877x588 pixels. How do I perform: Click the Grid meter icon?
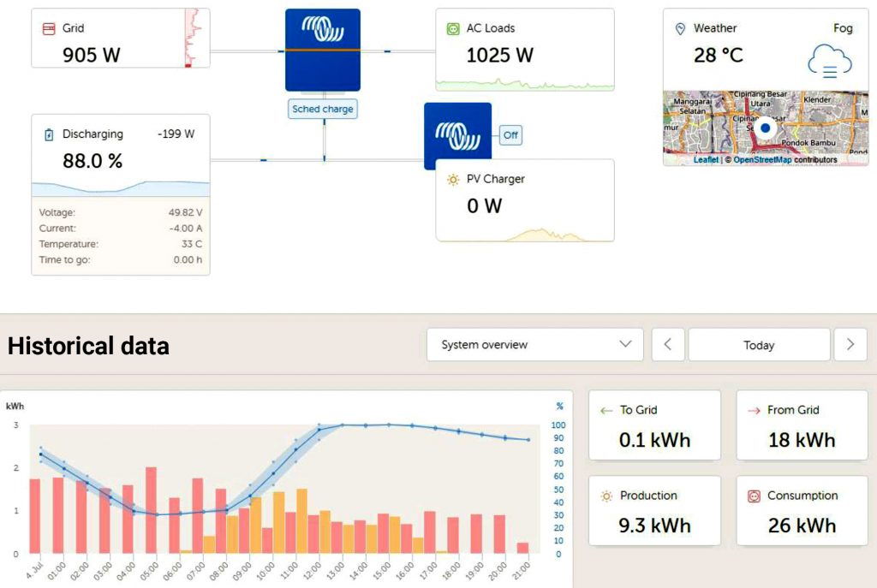49,28
